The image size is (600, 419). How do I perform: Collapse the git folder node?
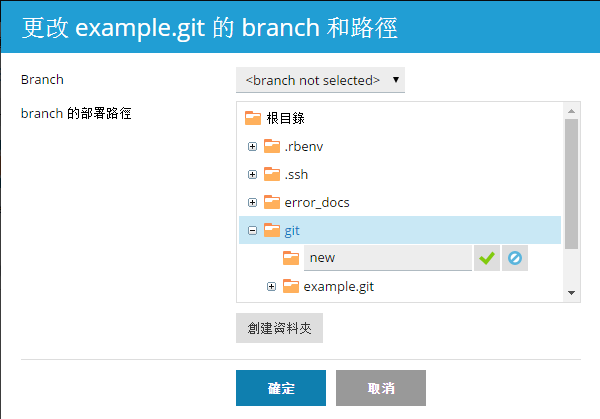[253, 230]
